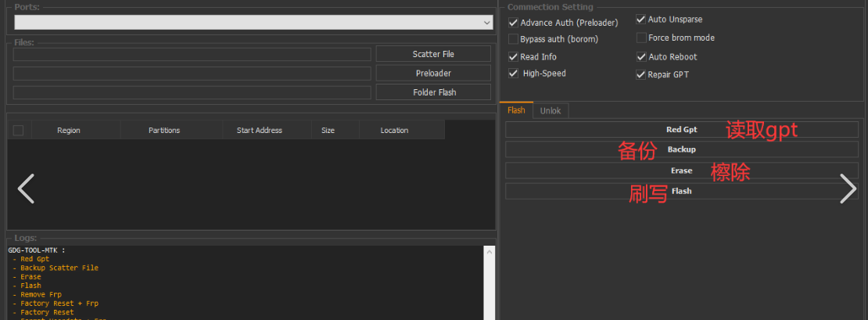Go to previous image with left arrow

26,189
